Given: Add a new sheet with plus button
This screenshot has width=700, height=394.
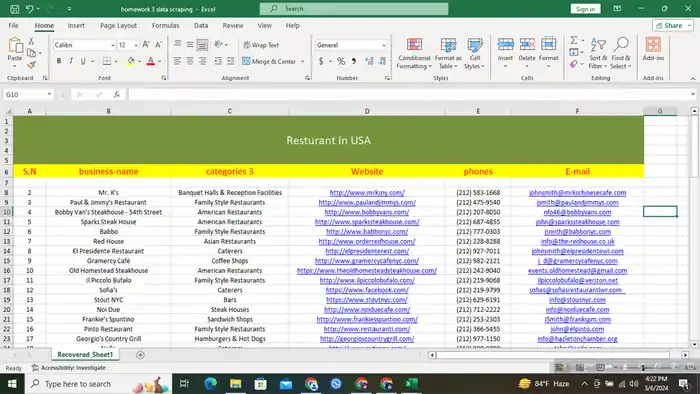Looking at the screenshot, I should pyautogui.click(x=140, y=355).
